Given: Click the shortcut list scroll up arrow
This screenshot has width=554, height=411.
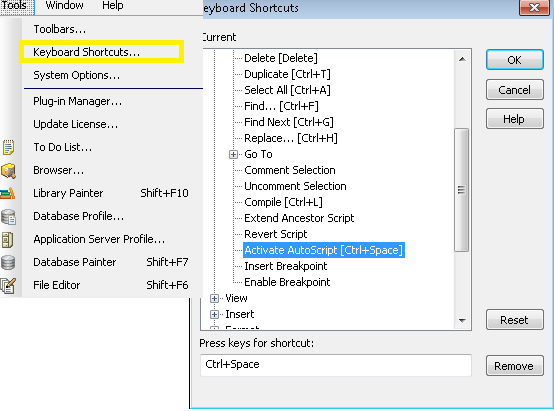Looking at the screenshot, I should [462, 59].
